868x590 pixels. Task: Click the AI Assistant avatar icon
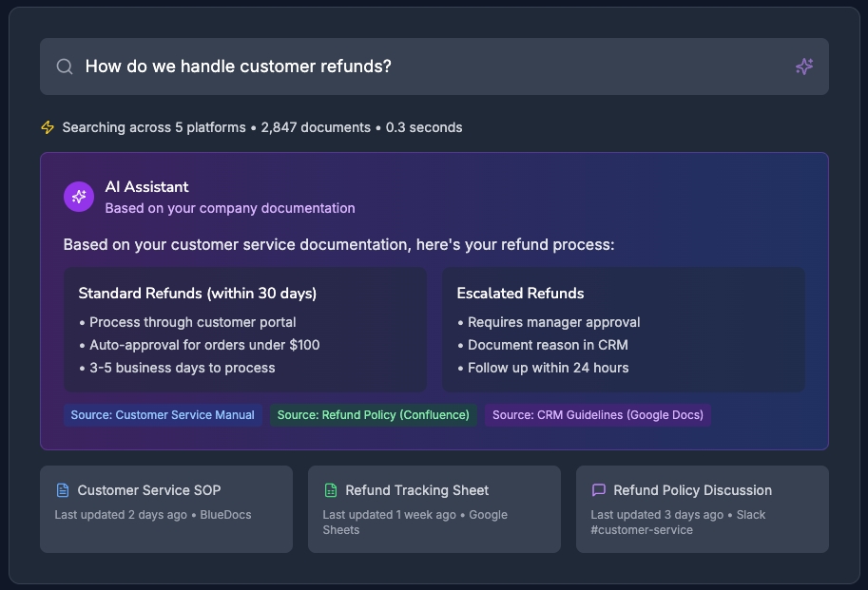tap(79, 197)
